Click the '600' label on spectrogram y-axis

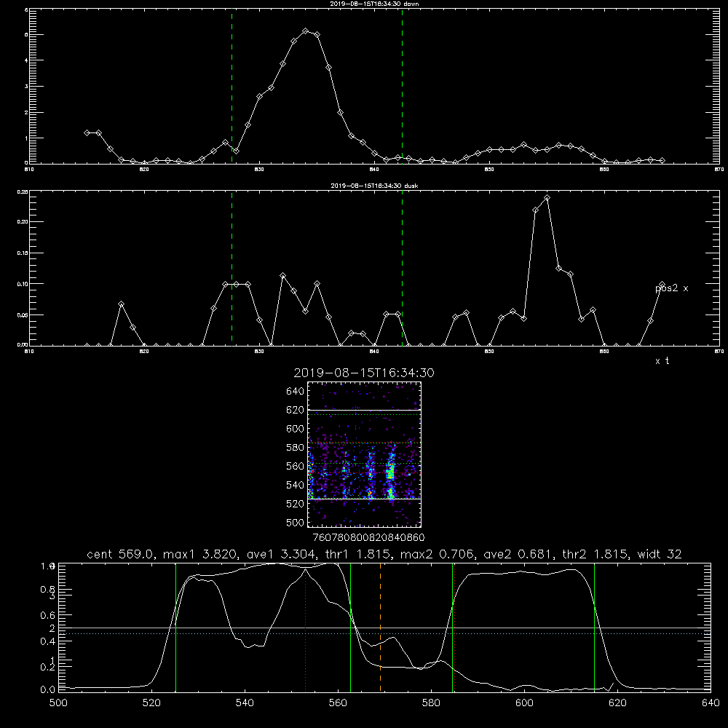point(296,429)
